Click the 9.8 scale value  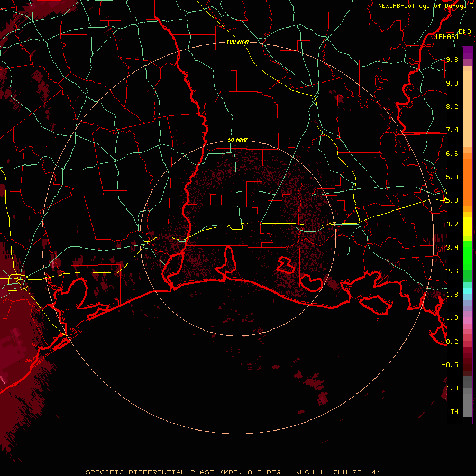452,59
